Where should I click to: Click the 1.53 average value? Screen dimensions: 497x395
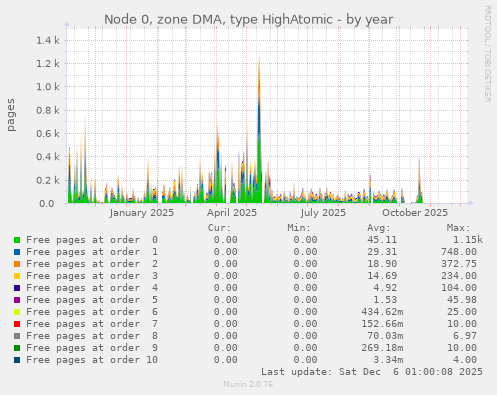pyautogui.click(x=385, y=300)
